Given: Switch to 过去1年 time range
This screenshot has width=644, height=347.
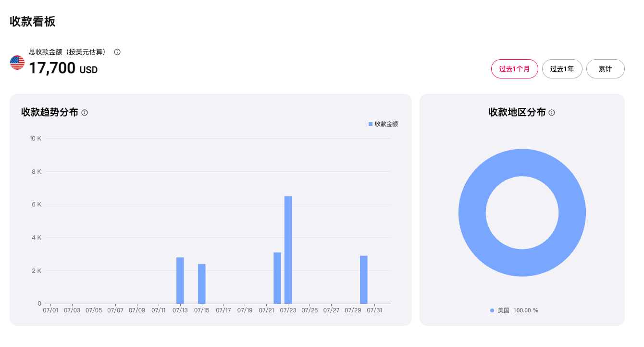Looking at the screenshot, I should click(562, 69).
